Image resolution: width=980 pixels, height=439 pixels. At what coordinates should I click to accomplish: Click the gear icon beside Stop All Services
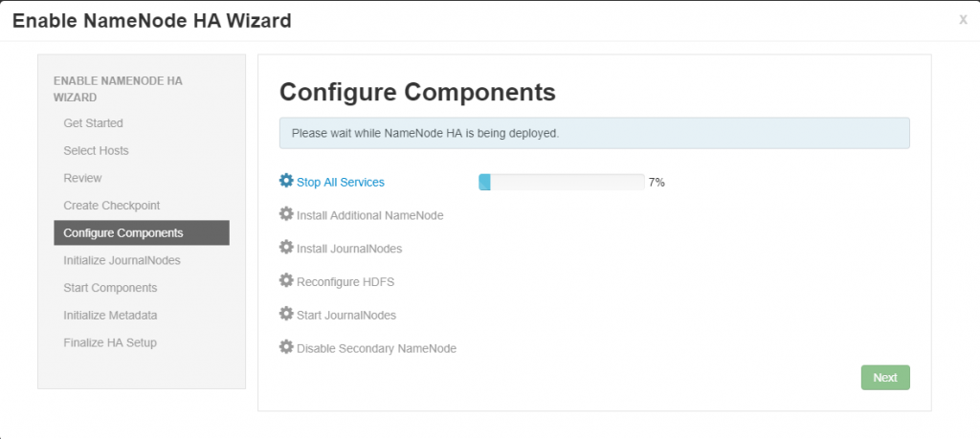(x=286, y=181)
